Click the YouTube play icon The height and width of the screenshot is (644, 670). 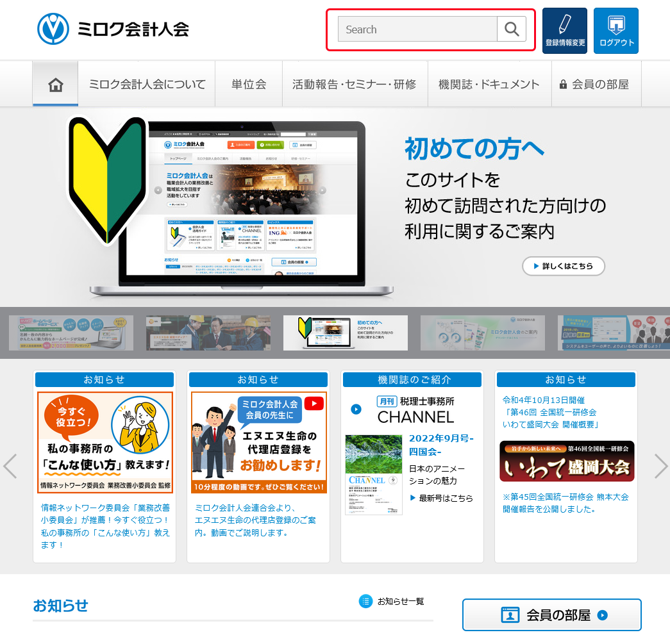coord(314,404)
